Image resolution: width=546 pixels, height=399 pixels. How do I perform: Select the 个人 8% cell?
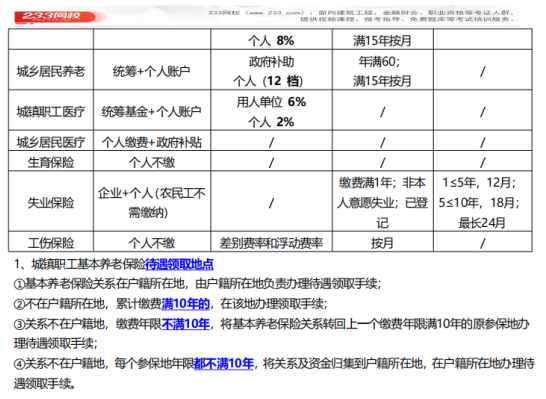pyautogui.click(x=271, y=41)
